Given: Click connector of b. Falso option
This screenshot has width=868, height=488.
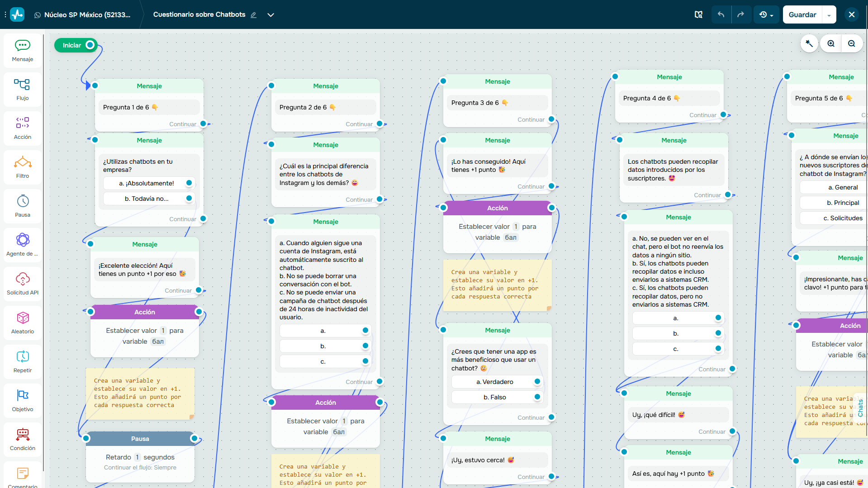Looking at the screenshot, I should click(537, 397).
